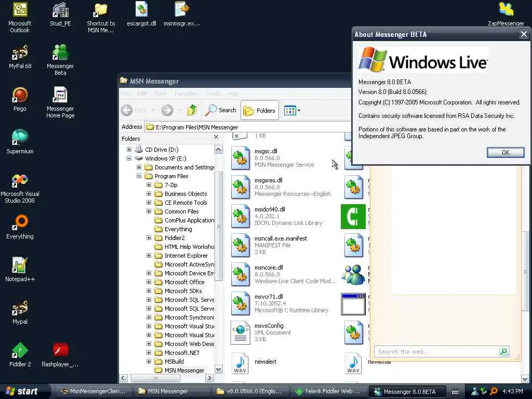The height and width of the screenshot is (399, 532).
Task: Switch to Messenger 8.0 BETA taskbar button
Action: 406,391
